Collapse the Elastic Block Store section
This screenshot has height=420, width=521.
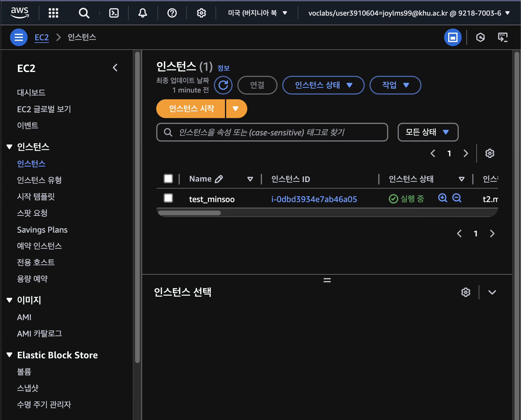click(x=9, y=355)
